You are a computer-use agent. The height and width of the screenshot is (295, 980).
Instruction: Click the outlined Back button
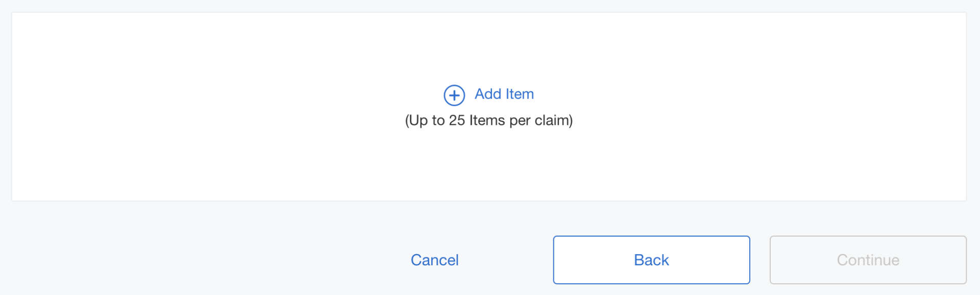point(651,260)
